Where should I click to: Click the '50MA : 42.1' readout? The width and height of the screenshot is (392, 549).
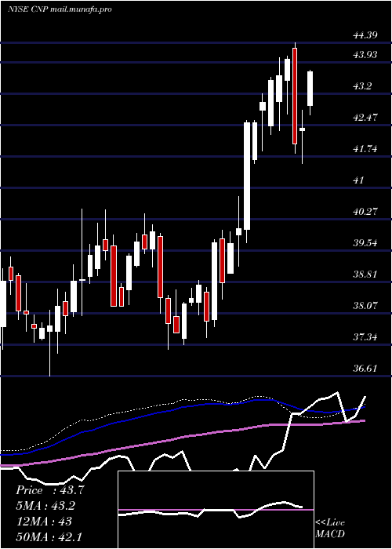[49, 536]
